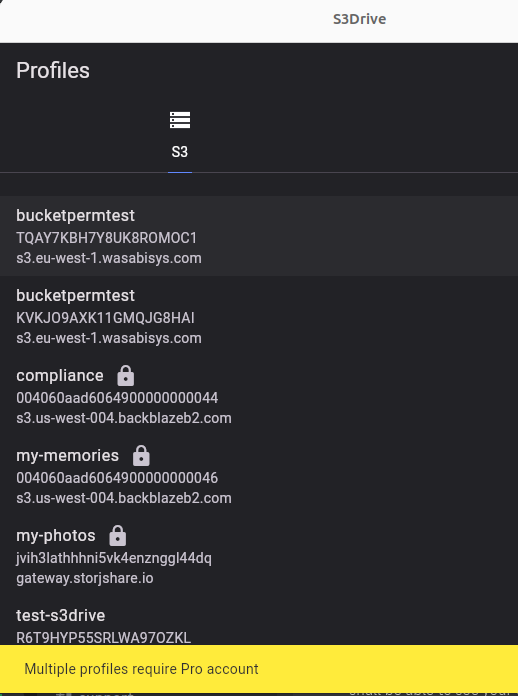518x696 pixels.
Task: Switch to the S3 tab label
Action: pos(180,152)
